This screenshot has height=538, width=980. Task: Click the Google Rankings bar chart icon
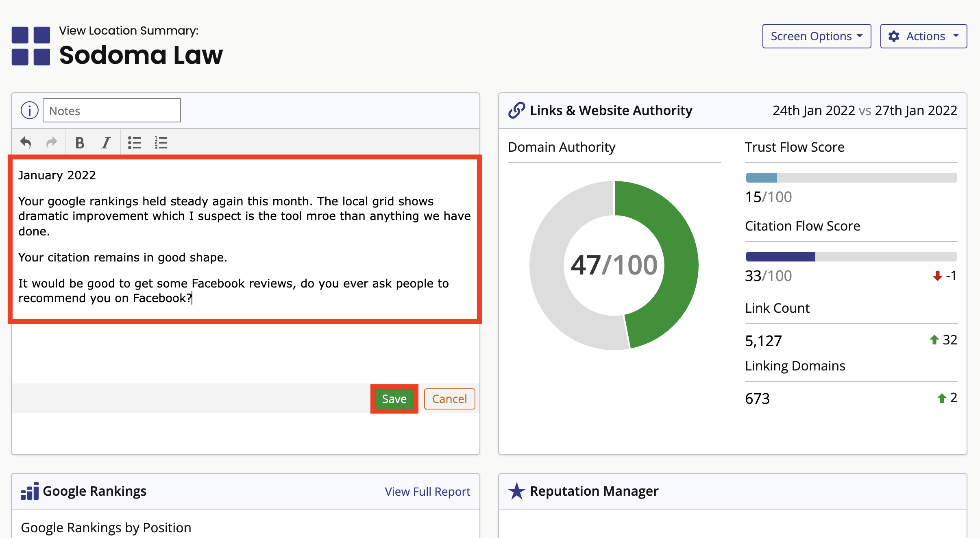pos(30,491)
